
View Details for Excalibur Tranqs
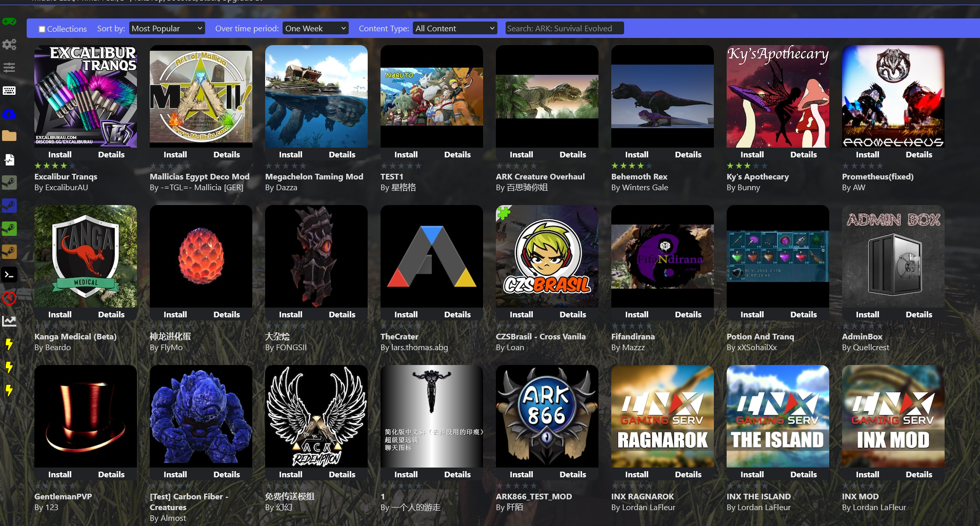pyautogui.click(x=111, y=154)
